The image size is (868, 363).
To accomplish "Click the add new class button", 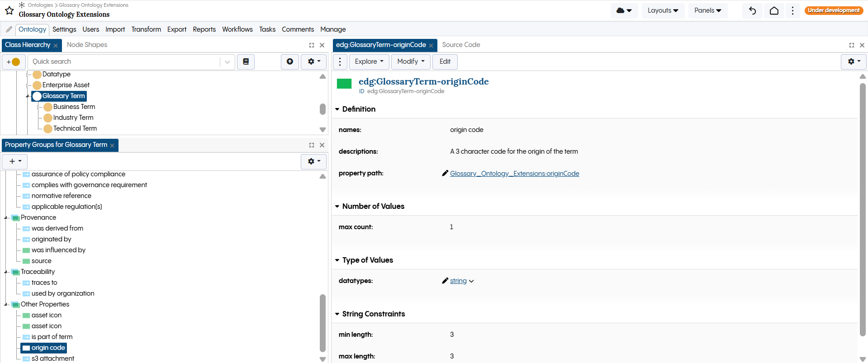I will (x=14, y=62).
